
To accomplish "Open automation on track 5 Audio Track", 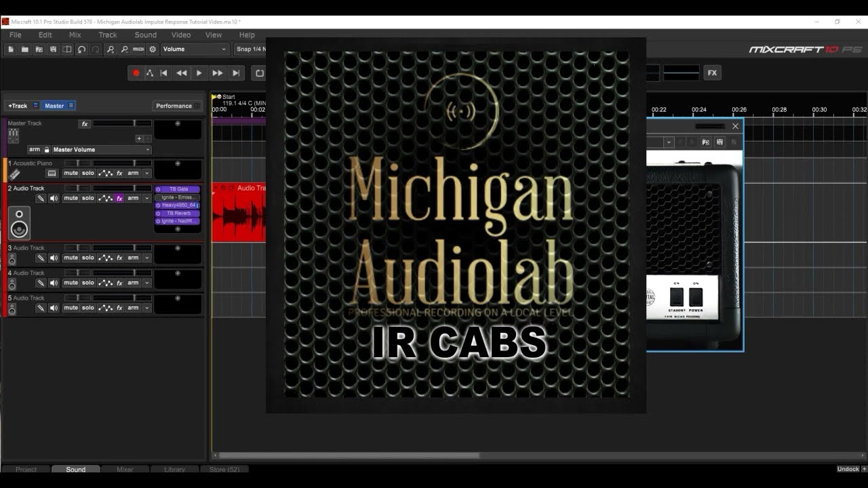I will [x=105, y=308].
